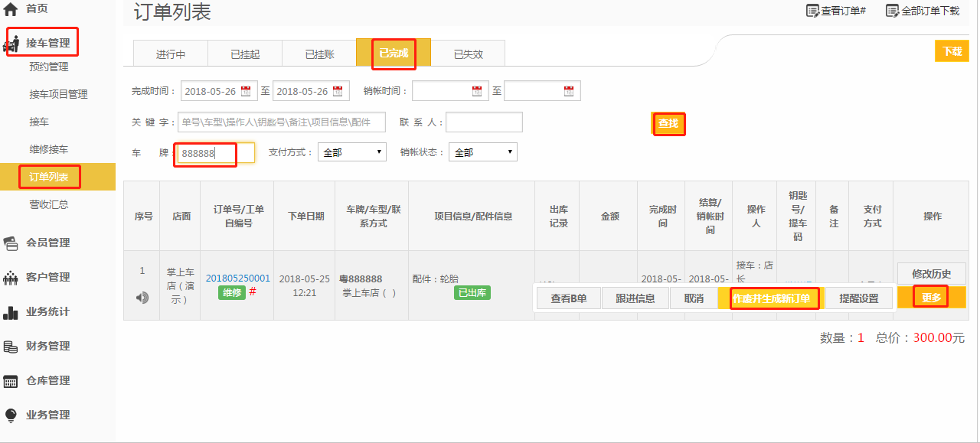
Task: Open calendar icon for completion start date
Action: click(x=246, y=91)
